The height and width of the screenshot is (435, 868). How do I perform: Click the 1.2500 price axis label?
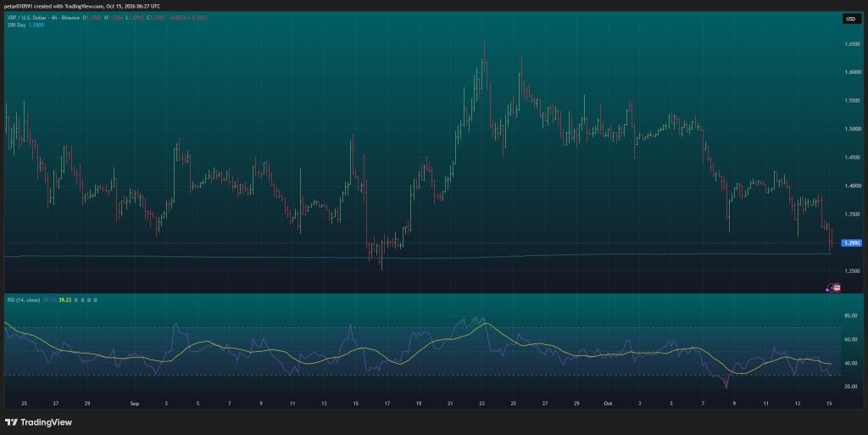coord(851,271)
